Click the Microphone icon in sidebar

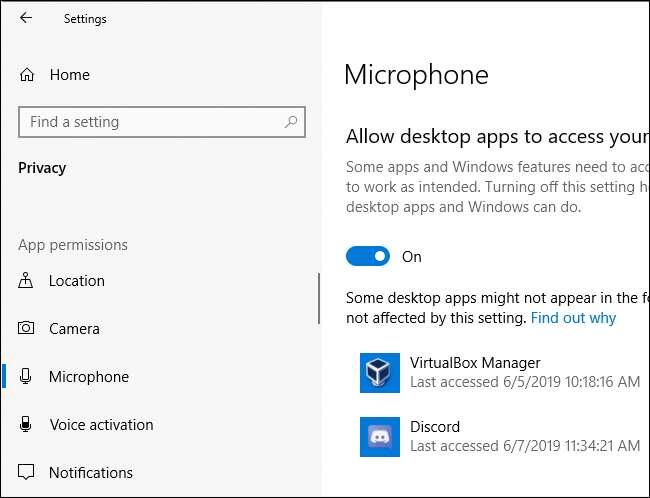pyautogui.click(x=27, y=377)
